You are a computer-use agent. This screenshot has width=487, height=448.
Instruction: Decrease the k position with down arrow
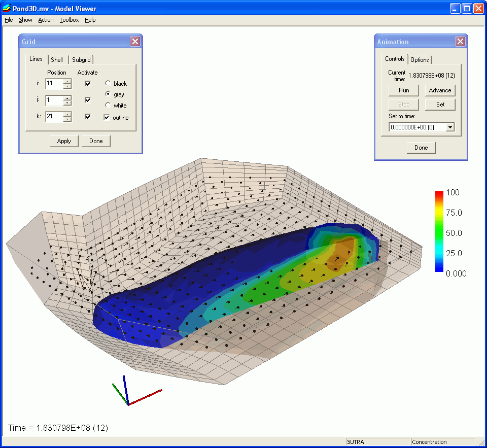point(67,119)
